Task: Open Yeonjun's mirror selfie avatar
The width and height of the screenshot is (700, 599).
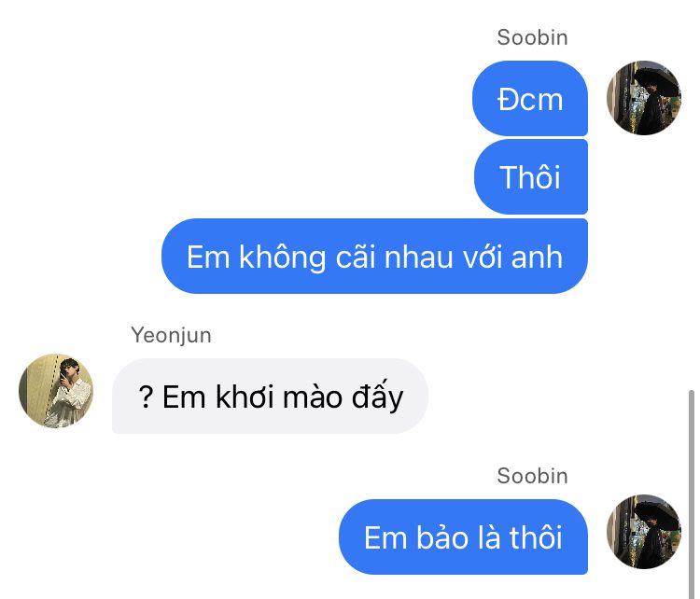Action: [x=56, y=391]
